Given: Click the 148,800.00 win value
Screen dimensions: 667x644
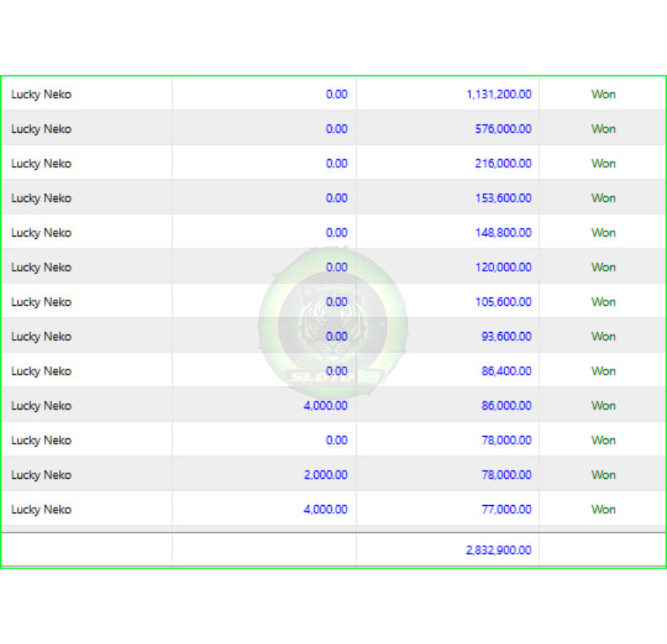Looking at the screenshot, I should coord(503,233).
